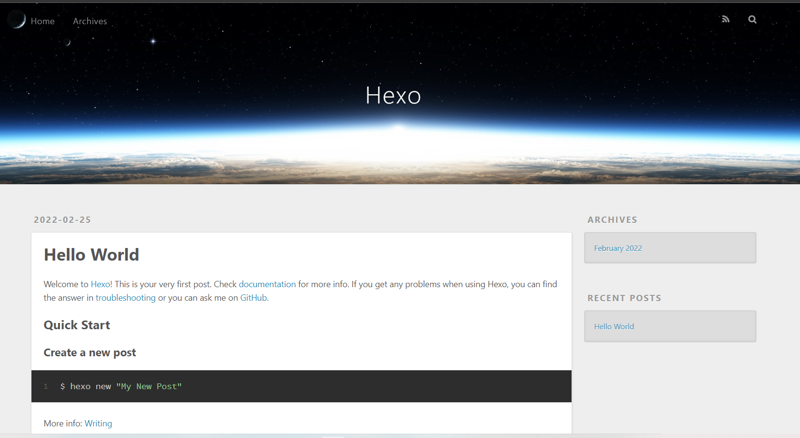Viewport: 800px width, 438px height.
Task: Go to the Home page
Action: 42,21
